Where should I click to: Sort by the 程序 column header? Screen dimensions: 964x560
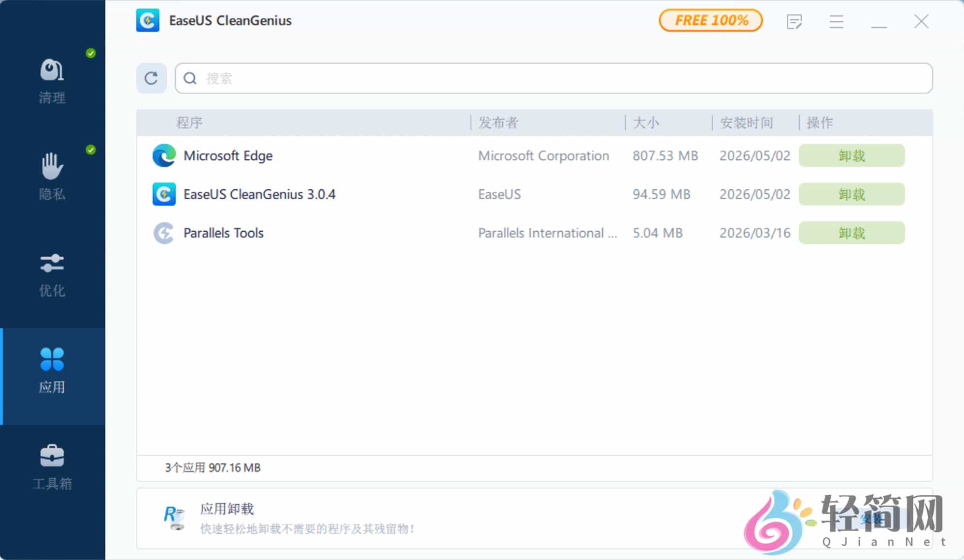click(x=189, y=123)
